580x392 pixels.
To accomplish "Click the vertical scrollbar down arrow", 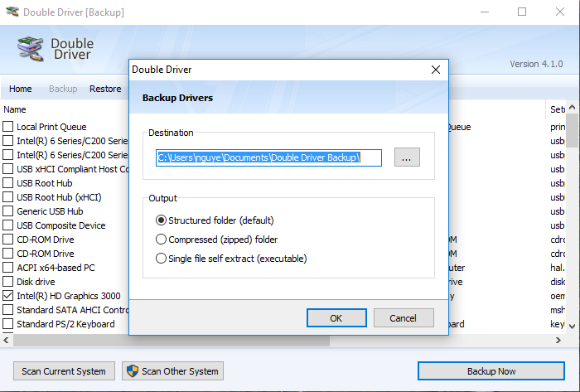I will [x=573, y=326].
